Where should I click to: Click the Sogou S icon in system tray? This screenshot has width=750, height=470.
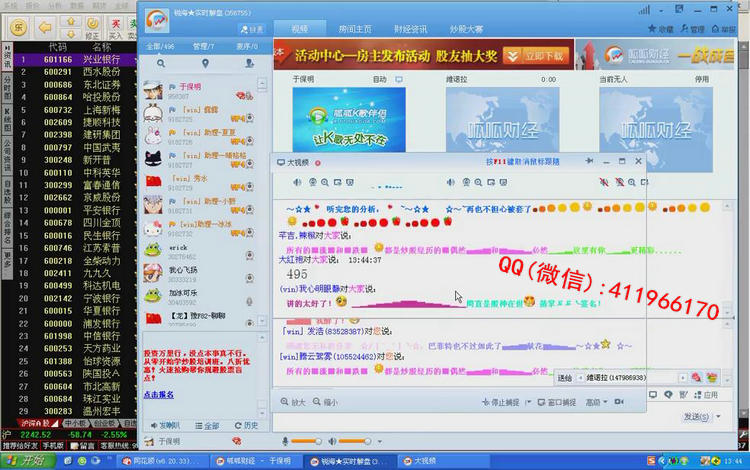coord(651,461)
